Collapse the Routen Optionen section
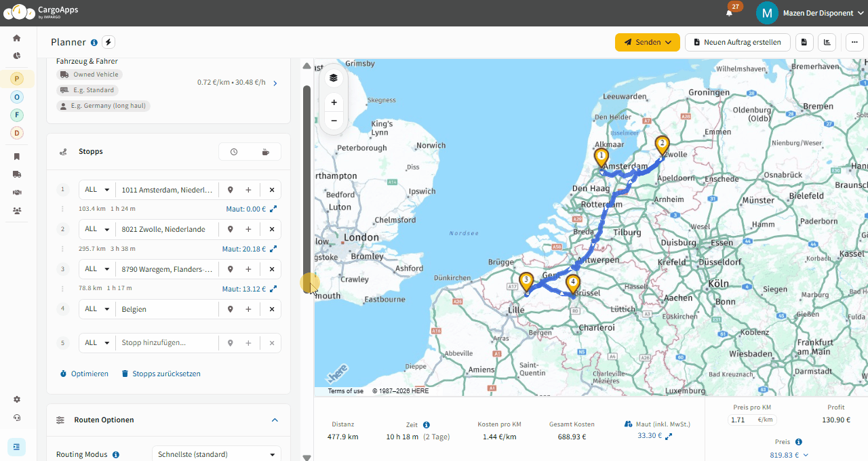This screenshot has width=868, height=461. (275, 420)
